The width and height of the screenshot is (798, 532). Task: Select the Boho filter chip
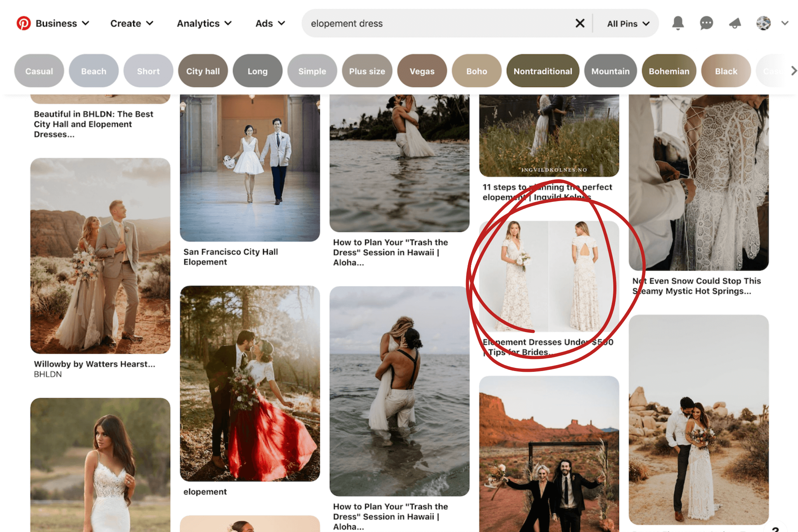[x=477, y=71]
